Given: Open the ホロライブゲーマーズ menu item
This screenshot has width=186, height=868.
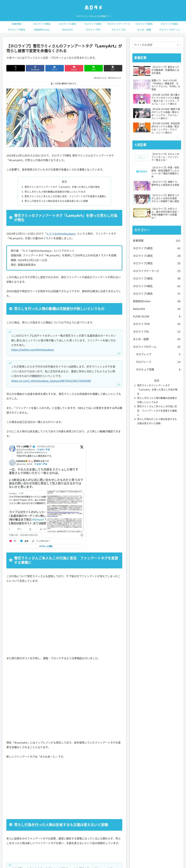Looking at the screenshot, I should click(118, 24).
